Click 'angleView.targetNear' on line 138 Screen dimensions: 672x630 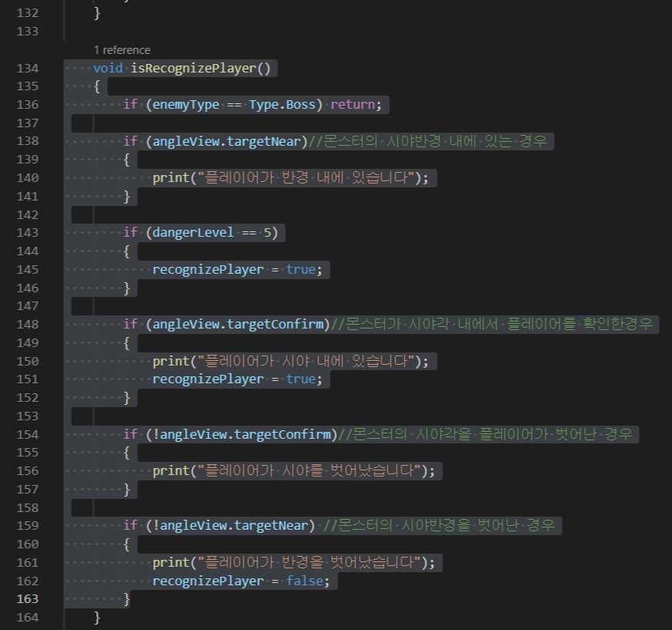click(227, 141)
